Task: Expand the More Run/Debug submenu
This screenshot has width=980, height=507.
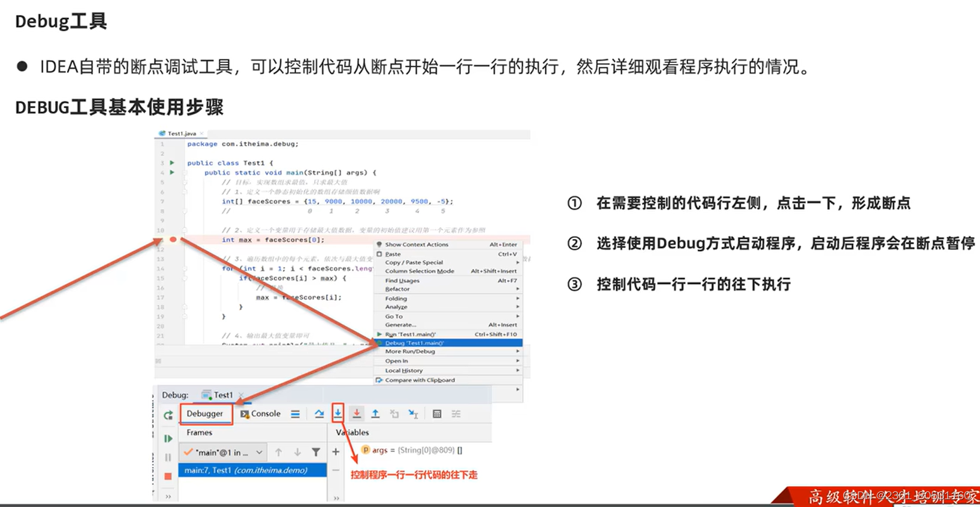Action: (449, 351)
